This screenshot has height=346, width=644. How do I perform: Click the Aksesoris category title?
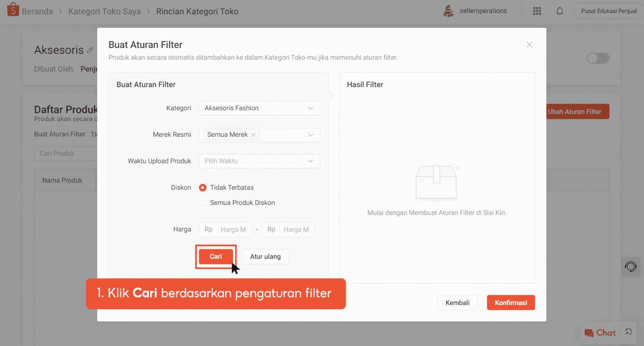[x=59, y=50]
